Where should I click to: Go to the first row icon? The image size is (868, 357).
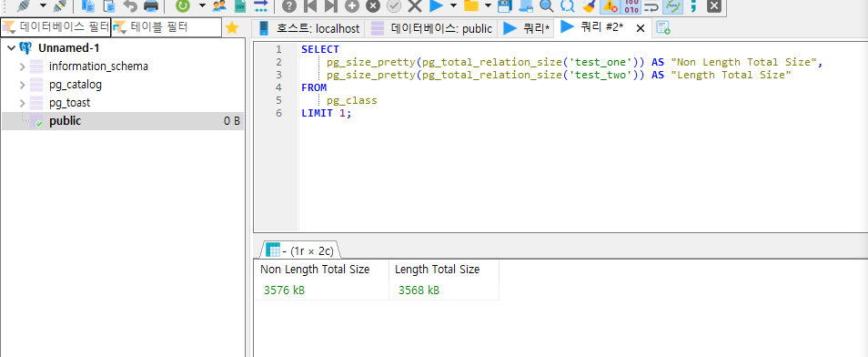point(310,6)
